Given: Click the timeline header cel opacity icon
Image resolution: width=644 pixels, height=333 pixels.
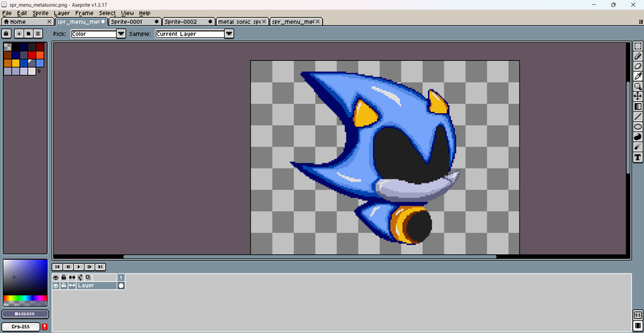Looking at the screenshot, I should [x=88, y=278].
